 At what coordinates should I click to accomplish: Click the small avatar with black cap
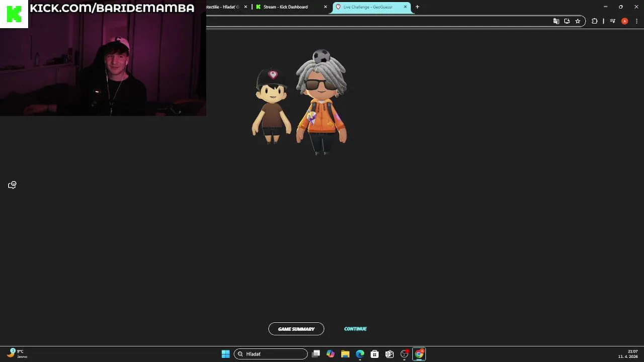pos(272,106)
